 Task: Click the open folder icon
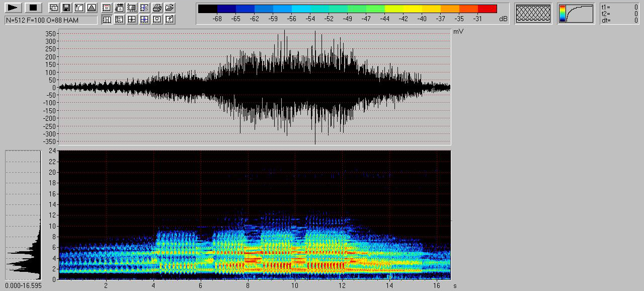[x=170, y=8]
